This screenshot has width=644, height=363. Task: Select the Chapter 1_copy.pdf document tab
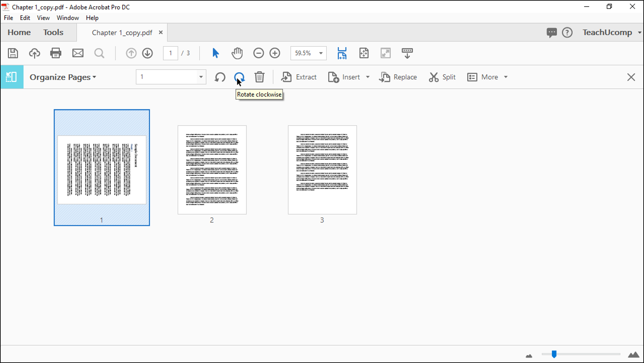coord(122,33)
